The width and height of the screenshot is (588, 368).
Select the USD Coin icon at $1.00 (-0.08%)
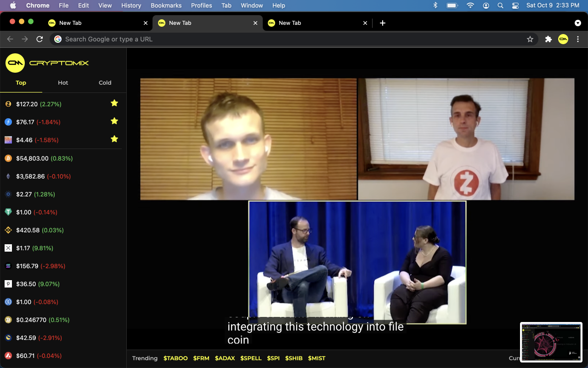point(8,302)
